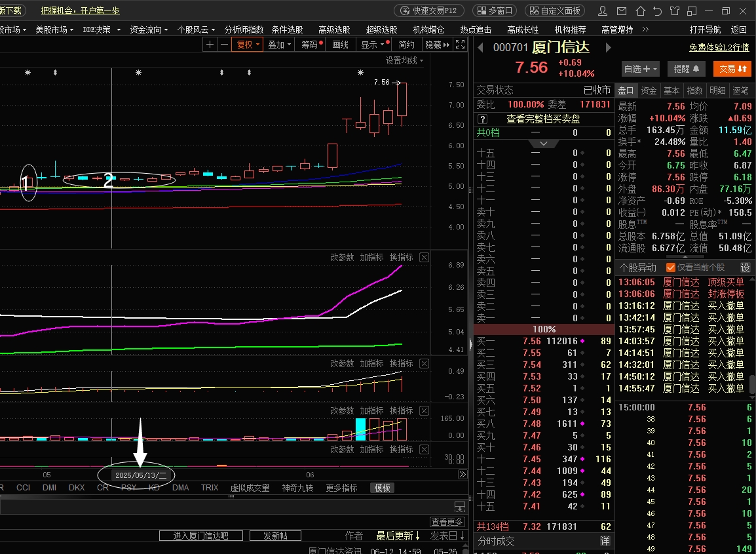Open the 设 settings for 个股异动
The width and height of the screenshot is (756, 554).
745,267
